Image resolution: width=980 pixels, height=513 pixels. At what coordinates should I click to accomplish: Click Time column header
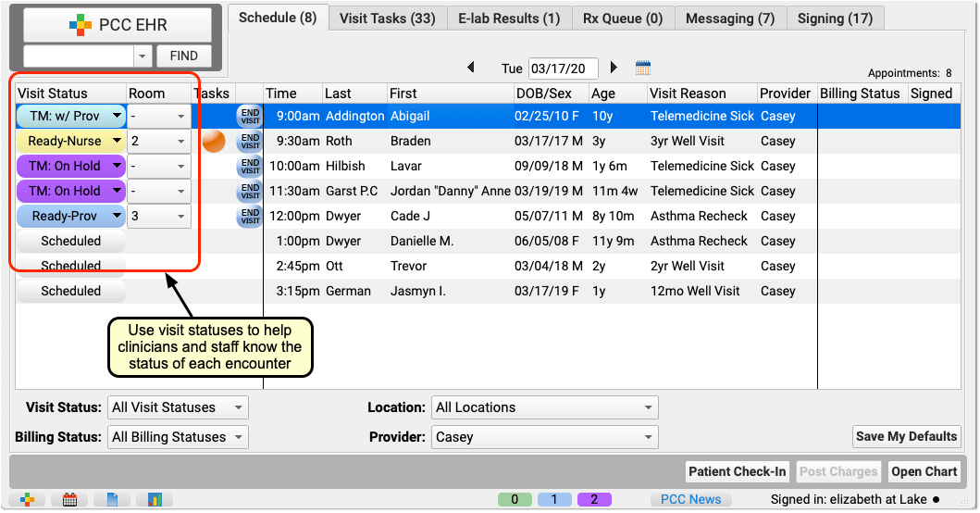point(292,94)
